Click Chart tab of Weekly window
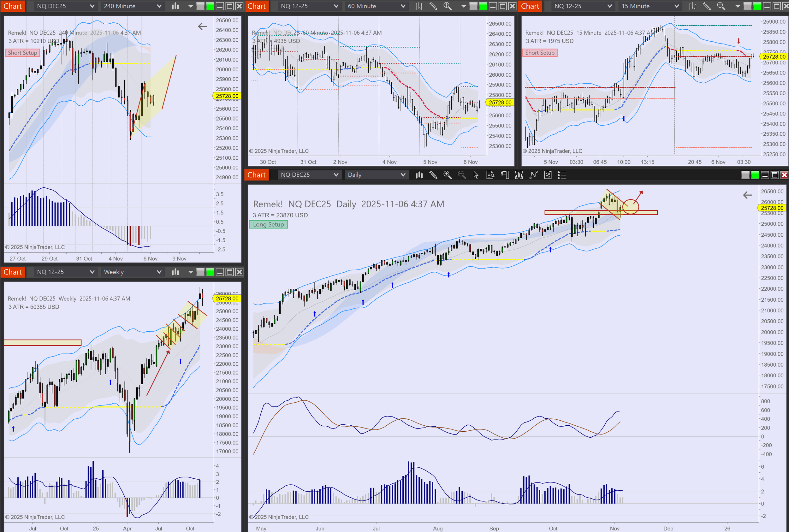The height and width of the screenshot is (532, 789). pos(13,272)
